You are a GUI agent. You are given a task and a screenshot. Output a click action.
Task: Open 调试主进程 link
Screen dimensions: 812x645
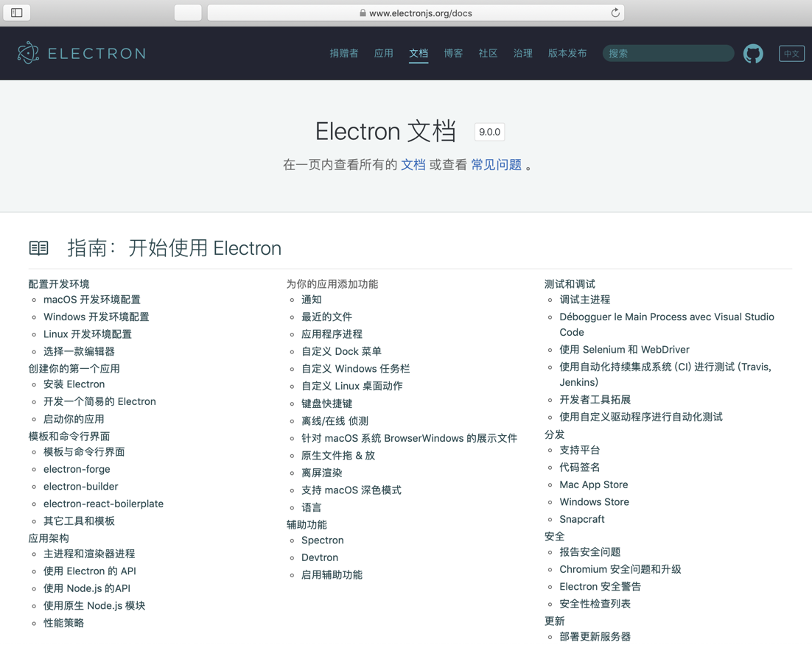(585, 300)
